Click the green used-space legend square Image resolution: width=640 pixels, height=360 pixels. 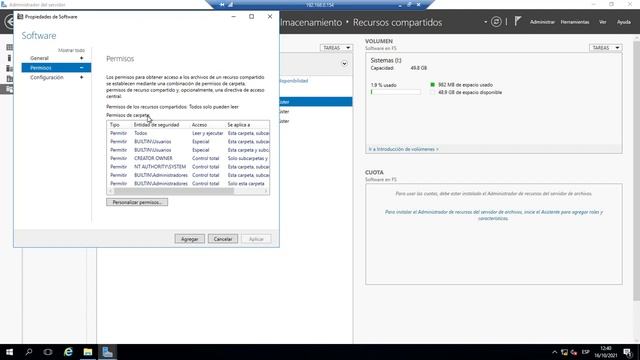433,84
